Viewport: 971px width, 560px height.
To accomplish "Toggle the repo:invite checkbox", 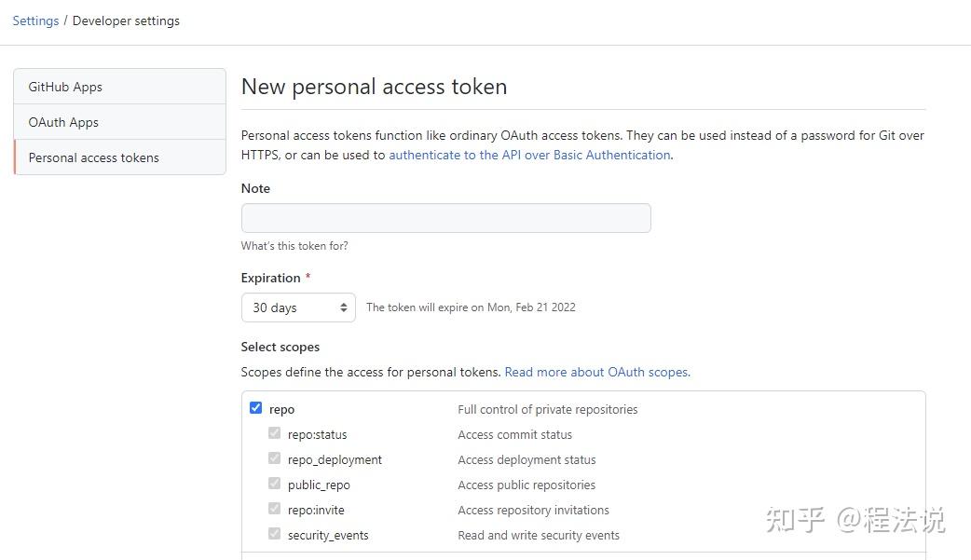I will click(274, 509).
